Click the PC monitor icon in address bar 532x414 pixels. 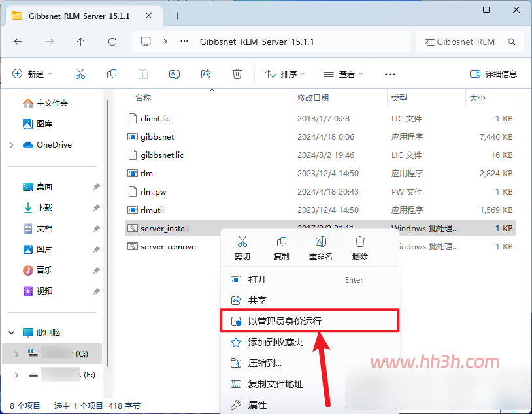coord(146,42)
